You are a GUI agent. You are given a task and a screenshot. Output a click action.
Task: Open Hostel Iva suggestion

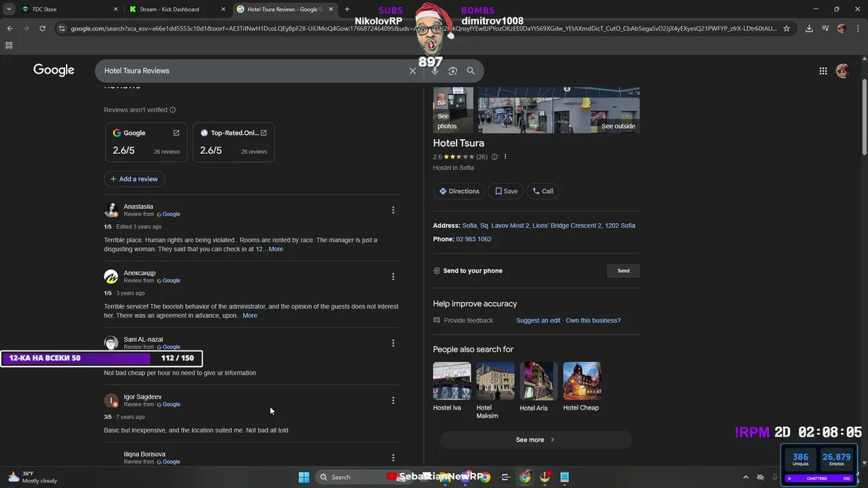[x=452, y=386]
